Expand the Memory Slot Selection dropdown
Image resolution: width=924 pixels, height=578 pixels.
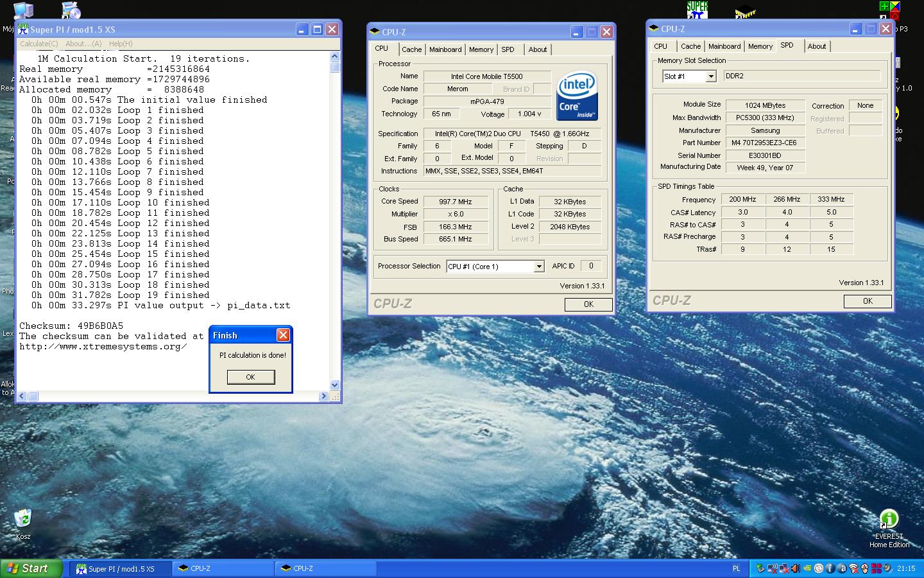710,76
